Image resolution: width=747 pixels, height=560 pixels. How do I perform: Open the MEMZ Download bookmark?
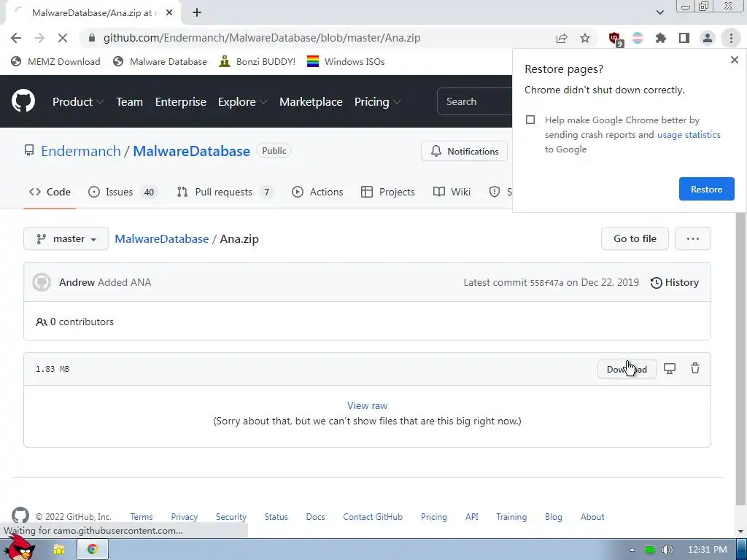[x=55, y=61]
